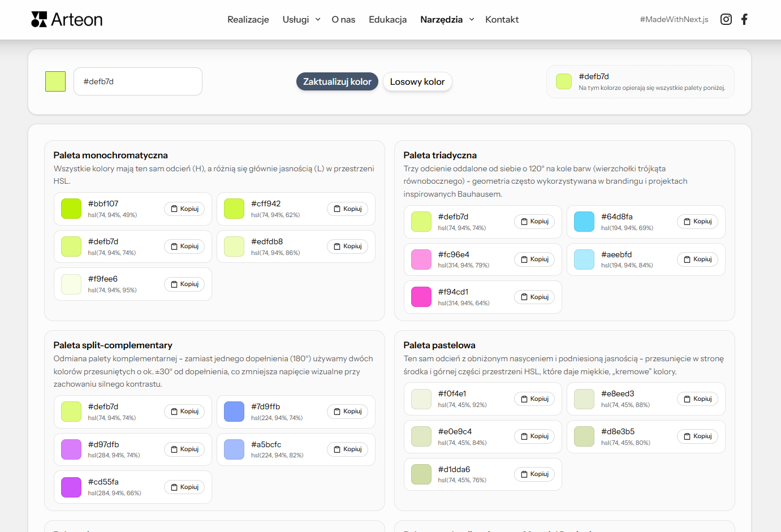Open the Realizacje page from the navbar
Viewport: 781px width, 532px height.
(248, 19)
